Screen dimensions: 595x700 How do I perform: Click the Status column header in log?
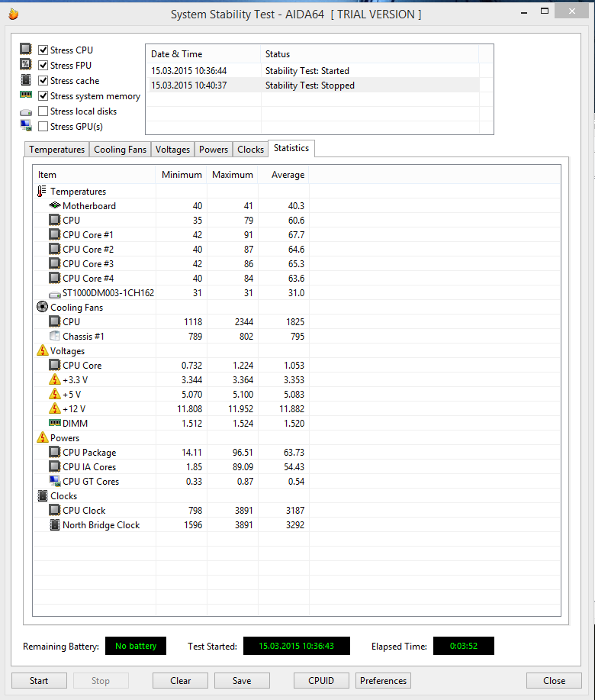coord(370,54)
